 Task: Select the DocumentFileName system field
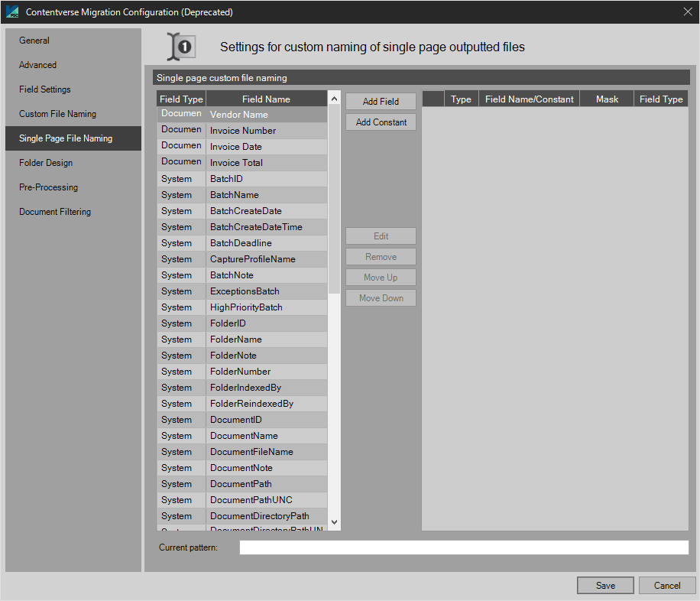coord(242,452)
